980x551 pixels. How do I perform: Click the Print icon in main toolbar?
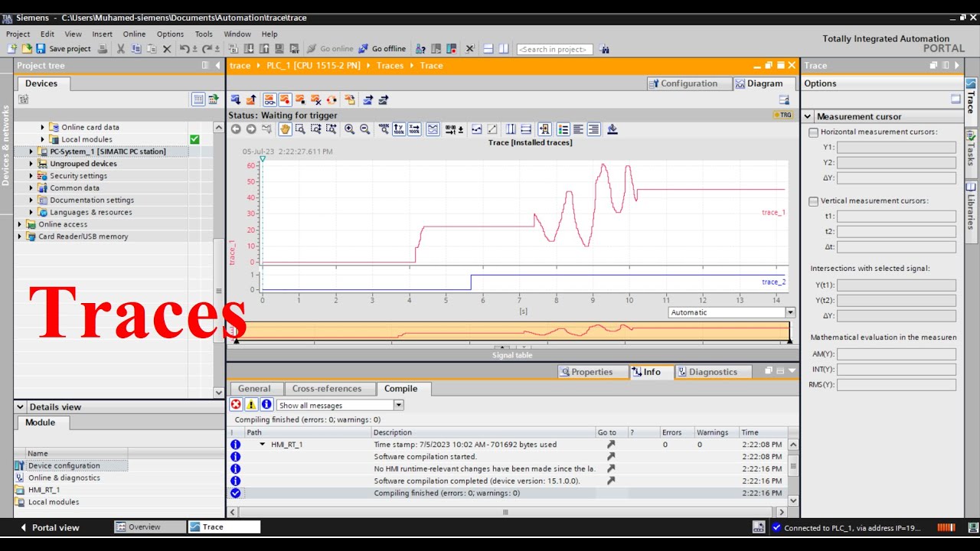pyautogui.click(x=102, y=48)
